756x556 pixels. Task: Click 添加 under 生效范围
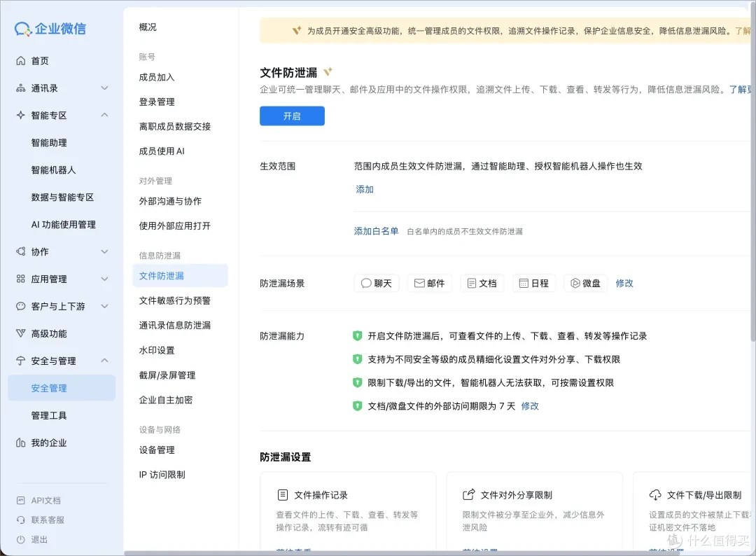tap(365, 190)
